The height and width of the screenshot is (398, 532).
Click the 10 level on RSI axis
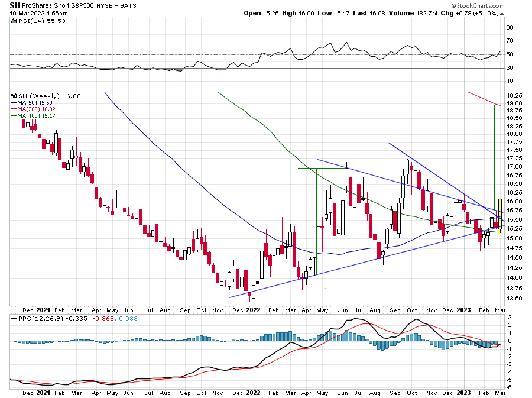[x=510, y=81]
